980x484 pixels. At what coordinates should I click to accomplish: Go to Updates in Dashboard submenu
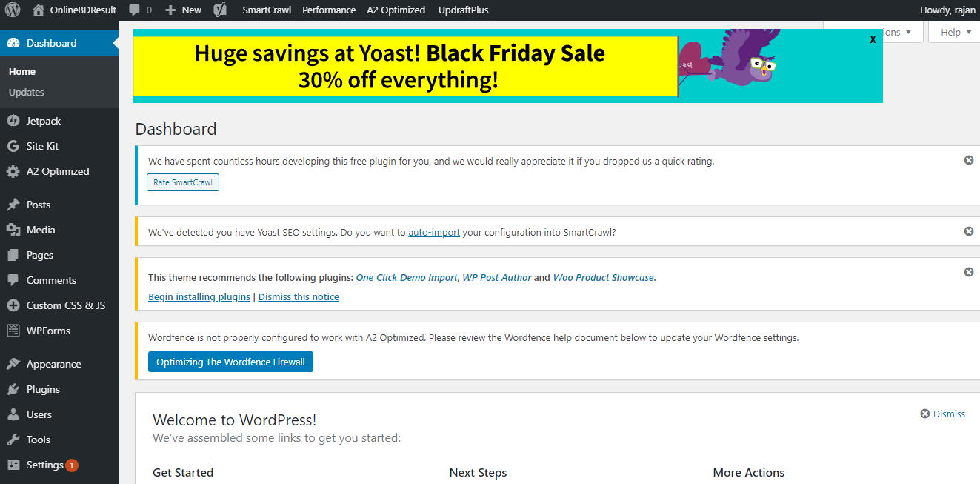point(27,92)
